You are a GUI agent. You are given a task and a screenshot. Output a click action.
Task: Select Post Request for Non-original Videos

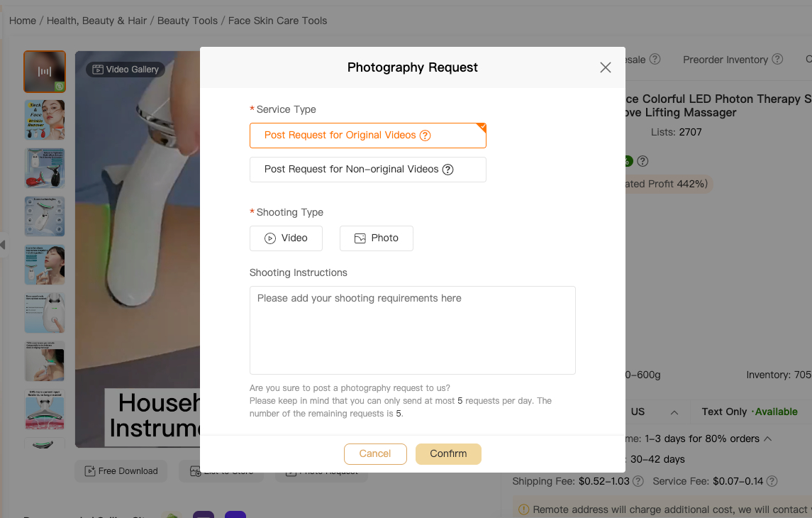pos(351,170)
